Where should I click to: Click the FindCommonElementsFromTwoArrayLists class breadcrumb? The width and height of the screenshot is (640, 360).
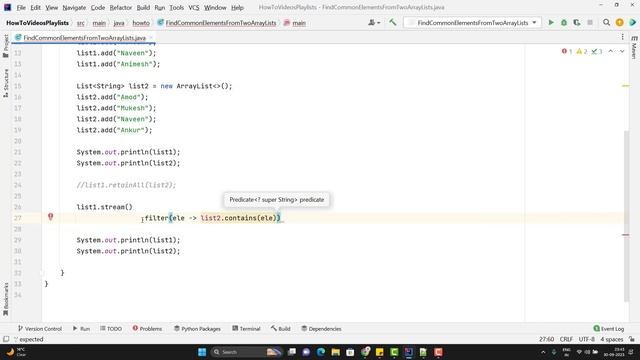click(217, 23)
